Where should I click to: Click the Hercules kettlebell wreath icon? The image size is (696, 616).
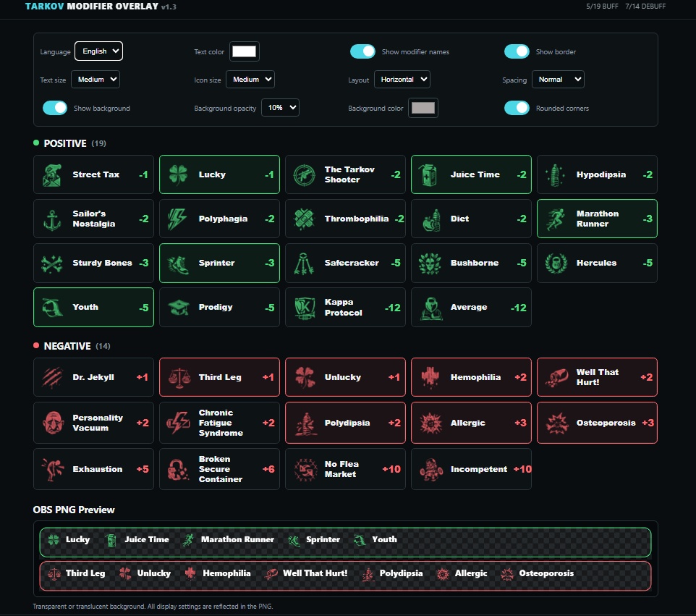pos(556,263)
